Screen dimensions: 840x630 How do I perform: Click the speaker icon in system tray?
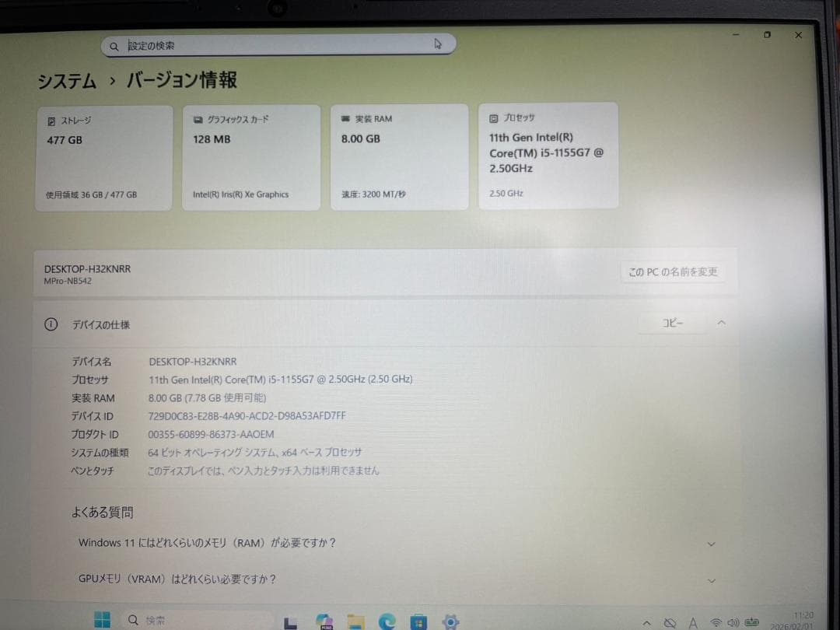(x=732, y=622)
